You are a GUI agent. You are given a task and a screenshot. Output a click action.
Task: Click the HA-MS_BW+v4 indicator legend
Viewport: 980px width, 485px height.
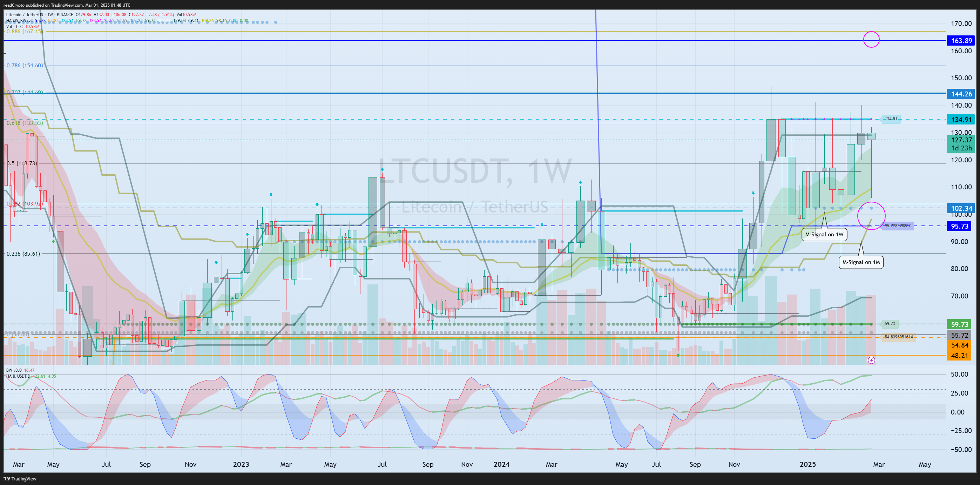point(19,21)
